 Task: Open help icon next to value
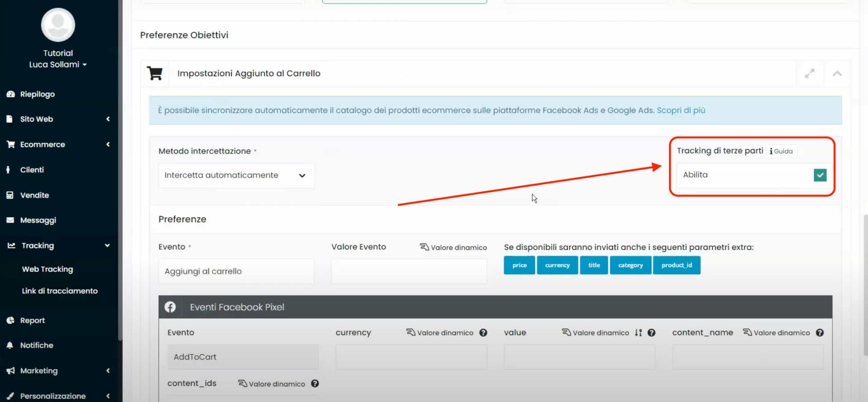651,333
